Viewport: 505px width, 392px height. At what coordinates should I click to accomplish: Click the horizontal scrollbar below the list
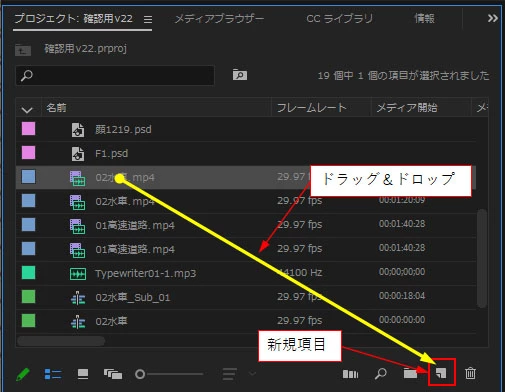(61, 341)
